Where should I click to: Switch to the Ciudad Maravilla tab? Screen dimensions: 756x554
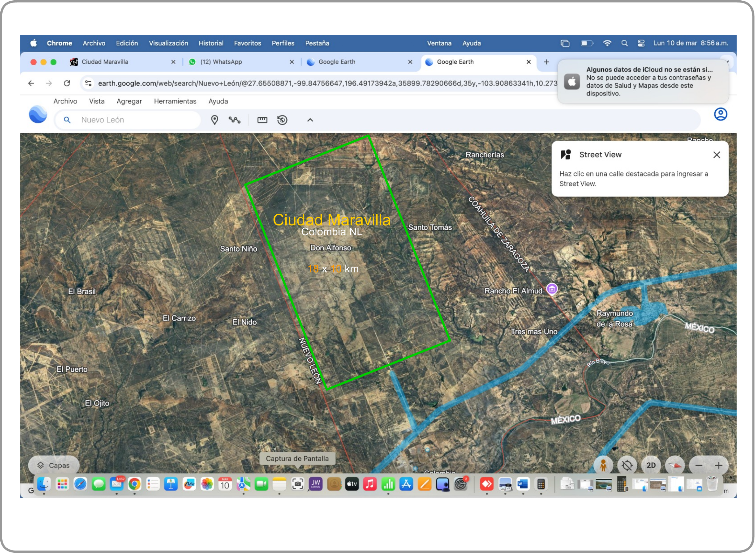pos(105,62)
